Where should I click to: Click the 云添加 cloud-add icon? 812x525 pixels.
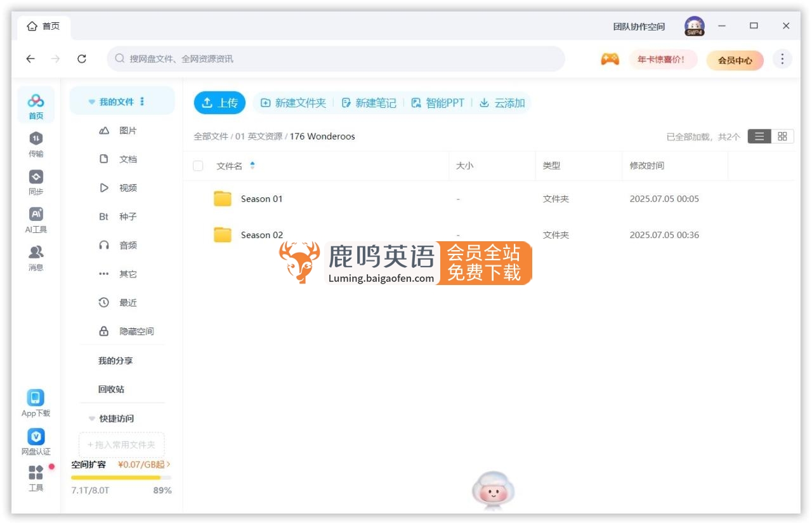485,102
